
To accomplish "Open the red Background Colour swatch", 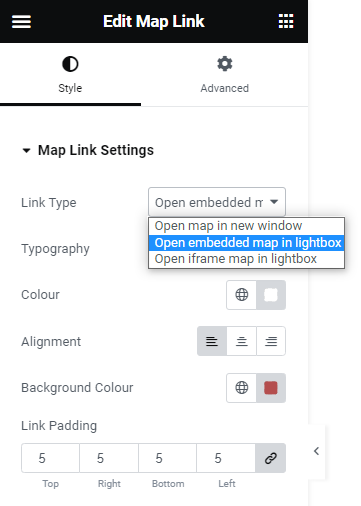I will (x=271, y=388).
